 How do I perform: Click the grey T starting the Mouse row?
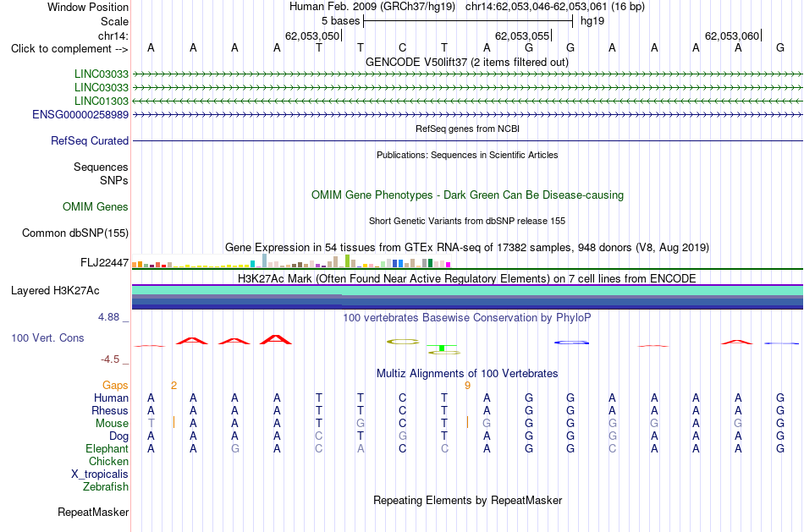tap(151, 424)
